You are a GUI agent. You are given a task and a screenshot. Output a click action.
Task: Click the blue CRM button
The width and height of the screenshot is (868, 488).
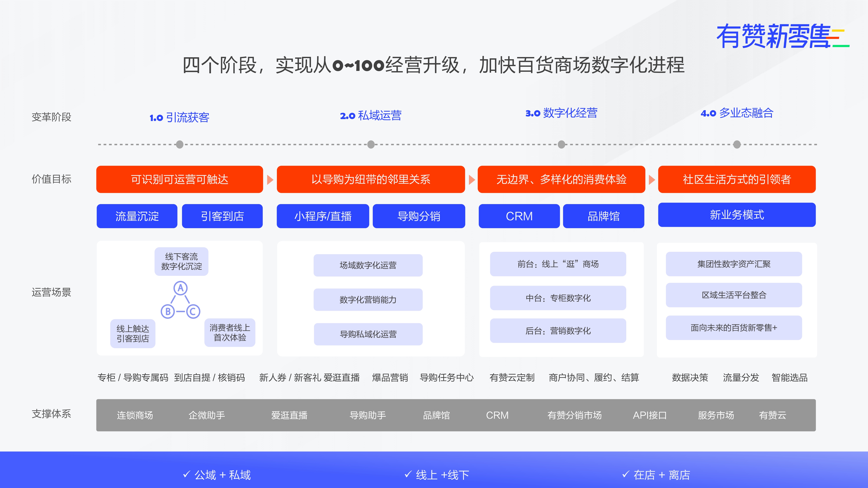(519, 216)
